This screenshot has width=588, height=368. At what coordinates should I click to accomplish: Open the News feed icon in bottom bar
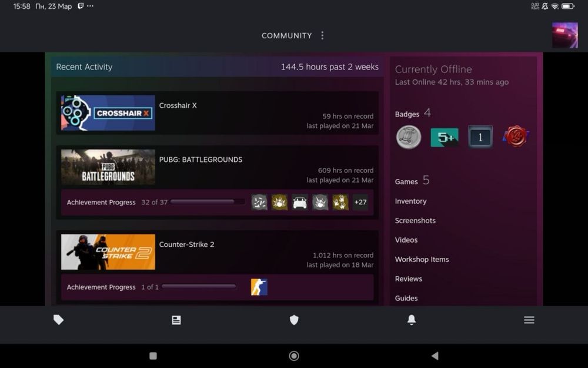point(176,320)
